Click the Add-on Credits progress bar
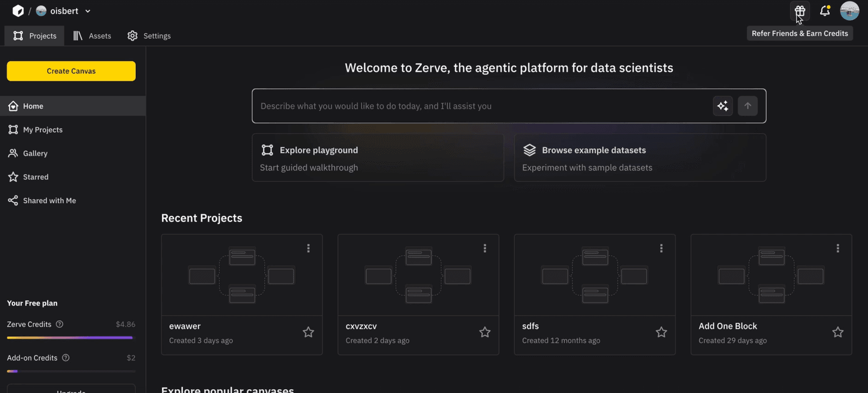The image size is (868, 393). tap(71, 371)
